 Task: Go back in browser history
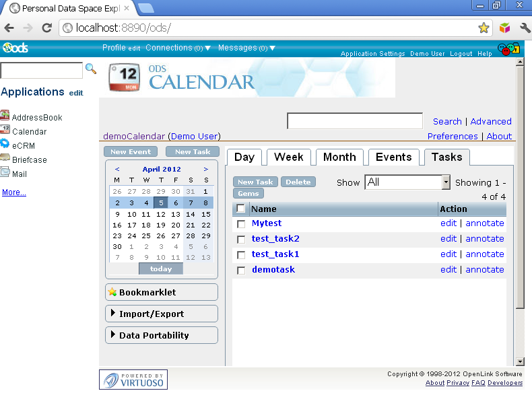[9, 28]
